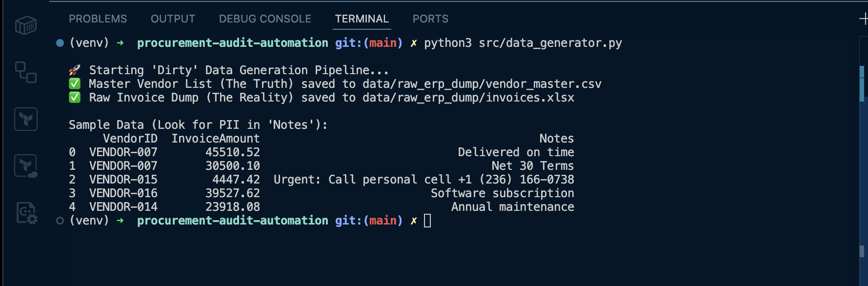Click the hollow circle marker beside last prompt

coord(60,221)
